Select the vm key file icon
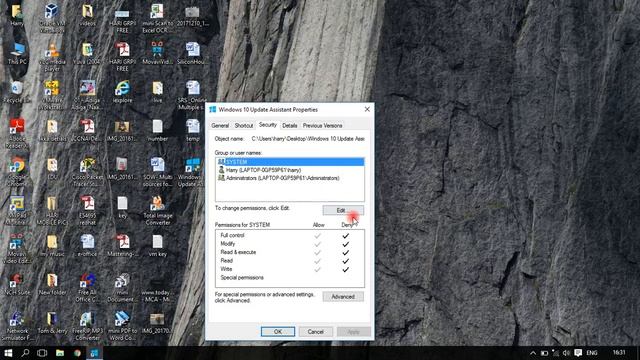Viewport: 640px width, 360px height. click(158, 245)
